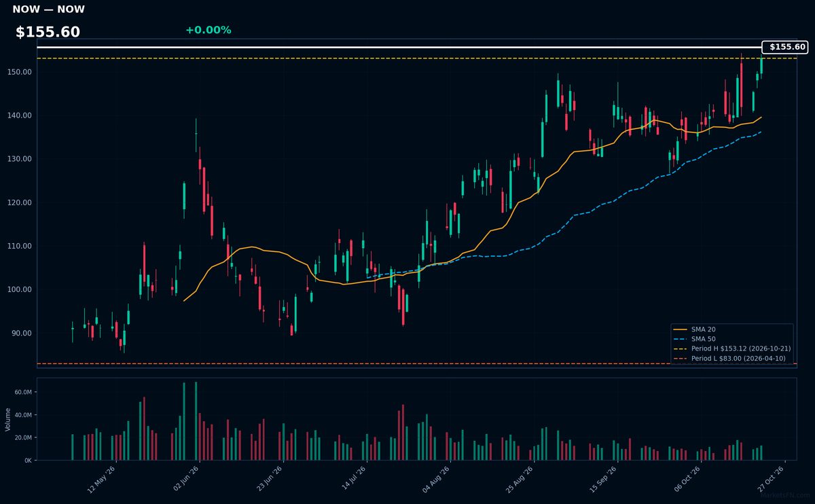The image size is (815, 504).
Task: Click the 150.00 price axis label
Action: click(20, 72)
